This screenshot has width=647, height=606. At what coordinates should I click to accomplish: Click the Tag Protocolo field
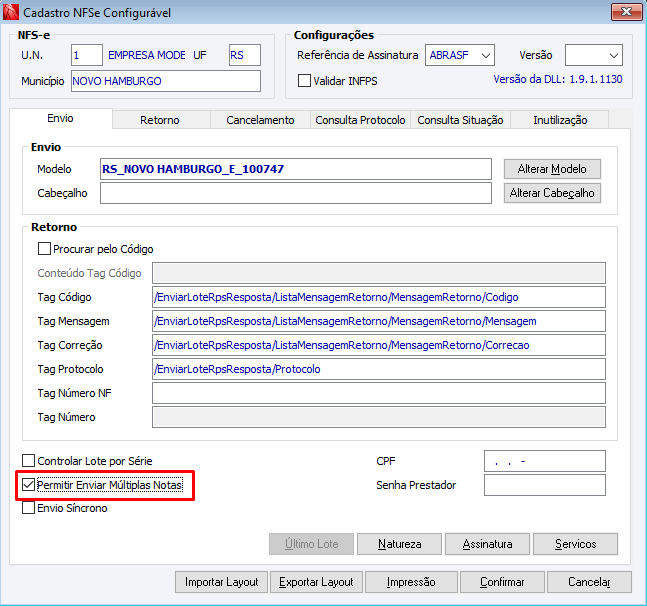[x=379, y=369]
